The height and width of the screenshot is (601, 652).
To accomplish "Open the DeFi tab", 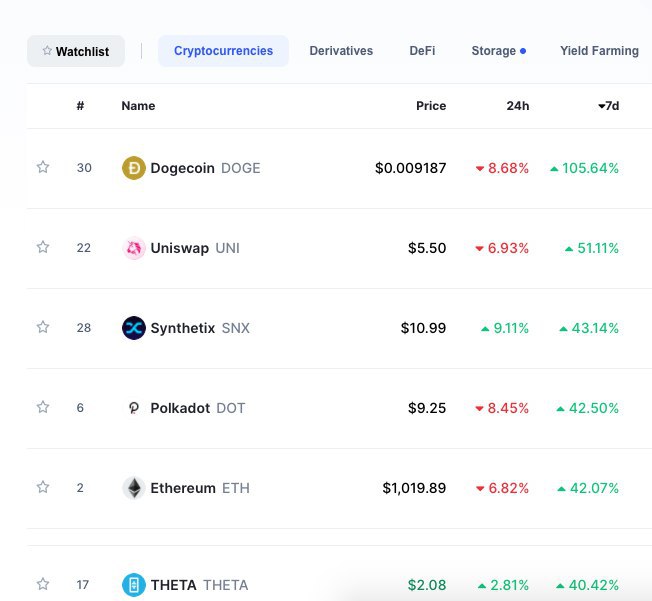I will (422, 51).
